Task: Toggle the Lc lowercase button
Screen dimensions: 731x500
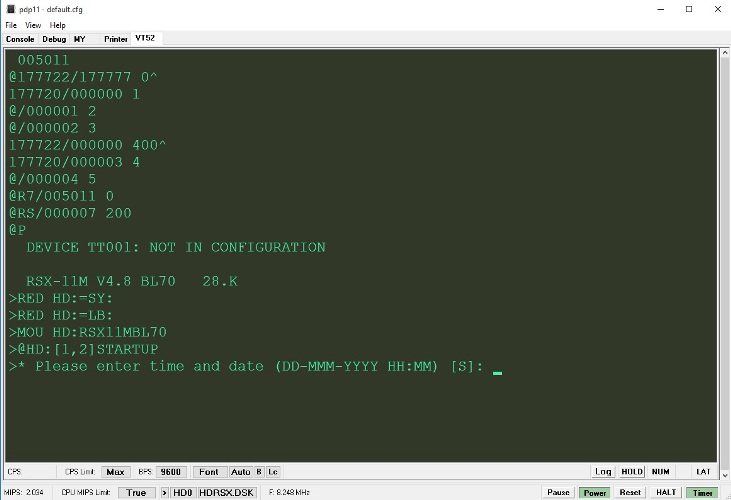Action: click(x=272, y=471)
